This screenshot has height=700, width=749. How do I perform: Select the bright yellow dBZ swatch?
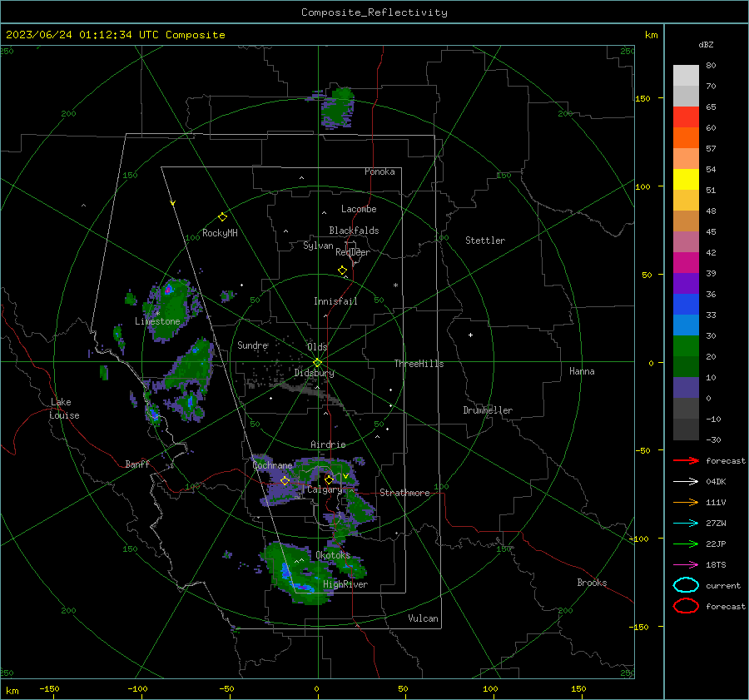(x=686, y=179)
